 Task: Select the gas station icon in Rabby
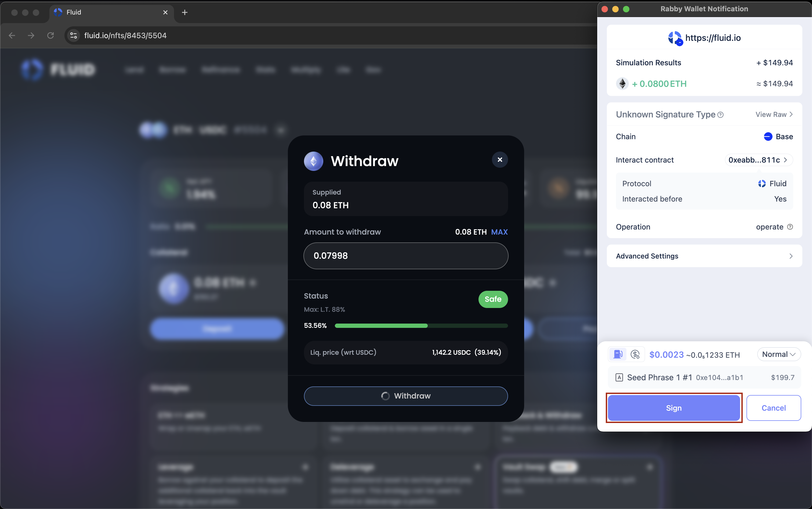click(x=618, y=354)
